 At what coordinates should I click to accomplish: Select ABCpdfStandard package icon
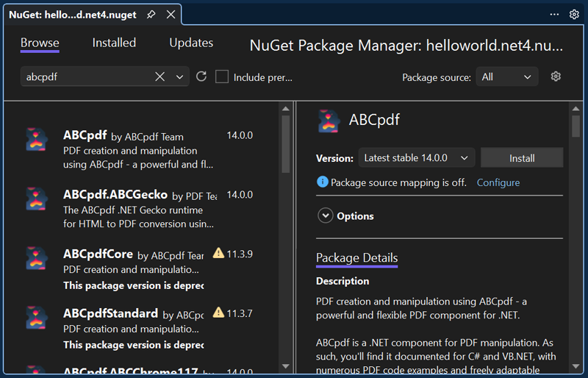(36, 318)
